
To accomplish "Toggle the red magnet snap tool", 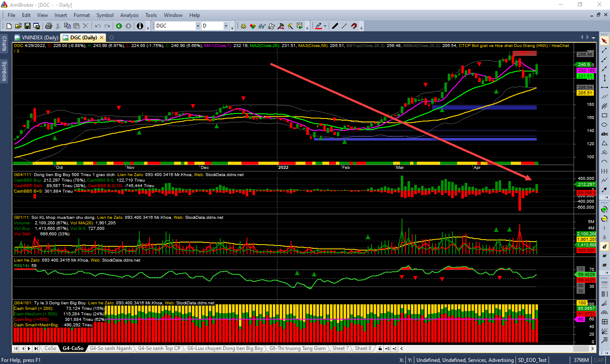I will pos(354,26).
